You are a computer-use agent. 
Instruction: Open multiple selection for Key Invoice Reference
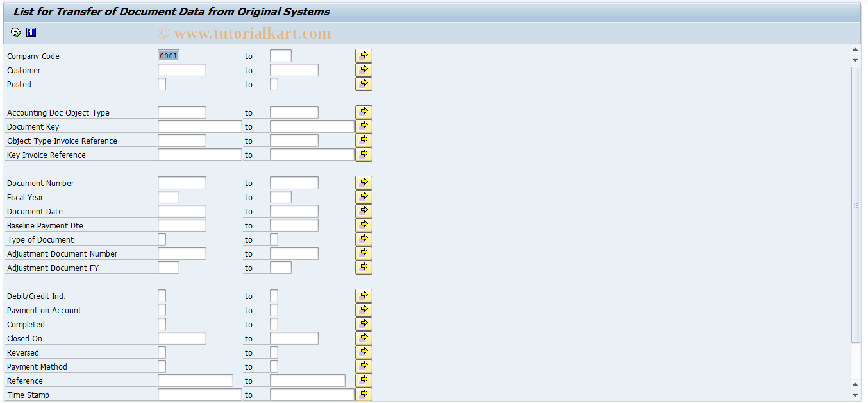[363, 155]
